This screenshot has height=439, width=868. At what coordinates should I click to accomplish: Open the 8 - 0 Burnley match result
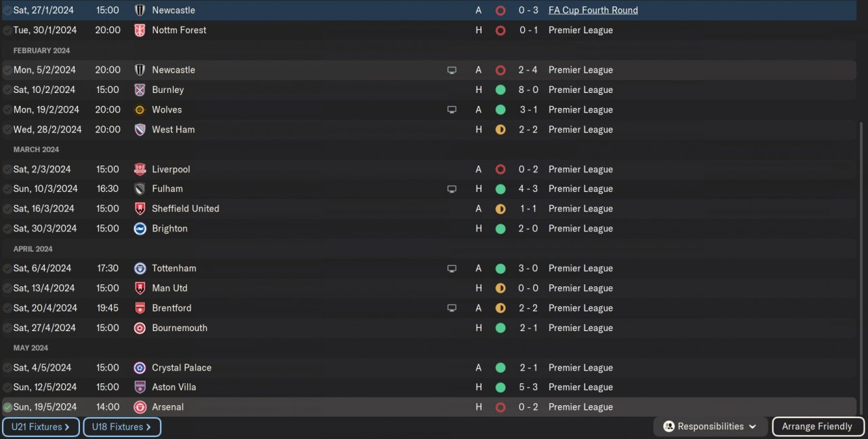pos(528,90)
